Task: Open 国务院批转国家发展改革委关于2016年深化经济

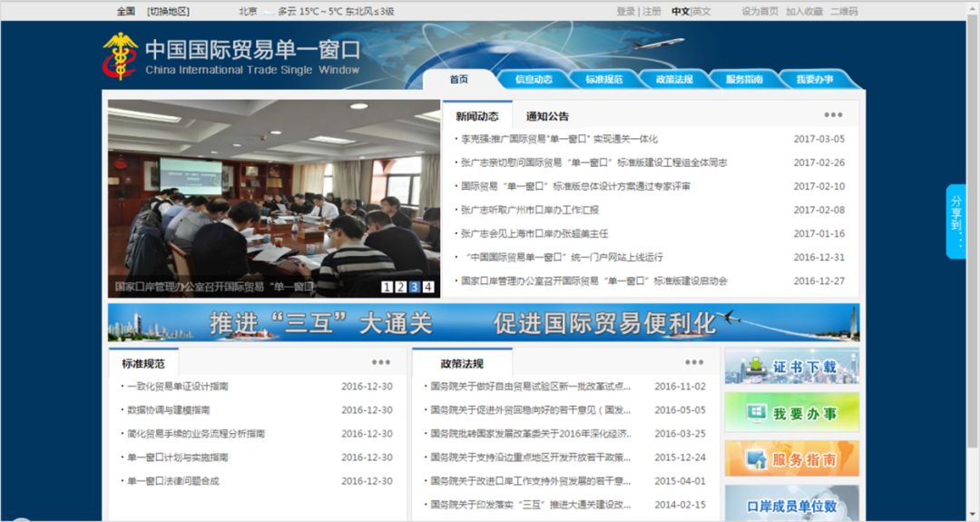Action: point(530,434)
